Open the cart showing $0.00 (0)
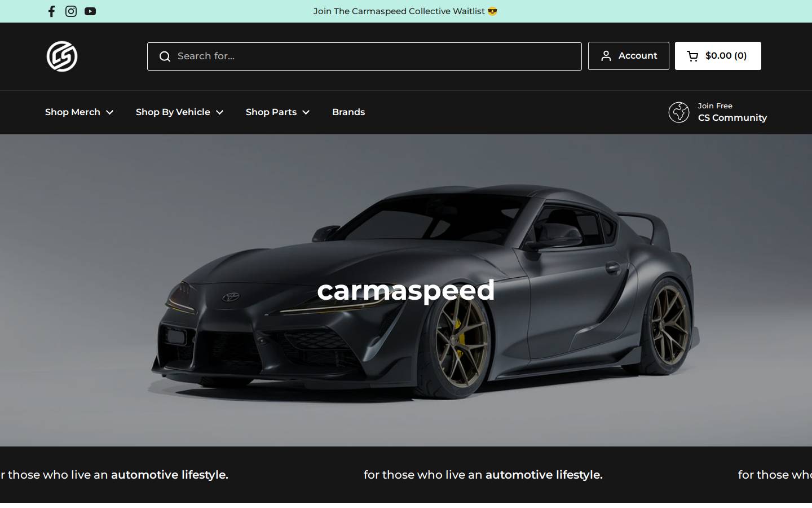The width and height of the screenshot is (812, 508). click(718, 56)
